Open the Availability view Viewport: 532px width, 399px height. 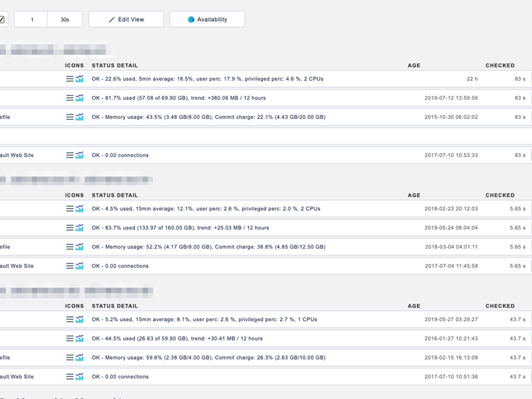[x=207, y=20]
